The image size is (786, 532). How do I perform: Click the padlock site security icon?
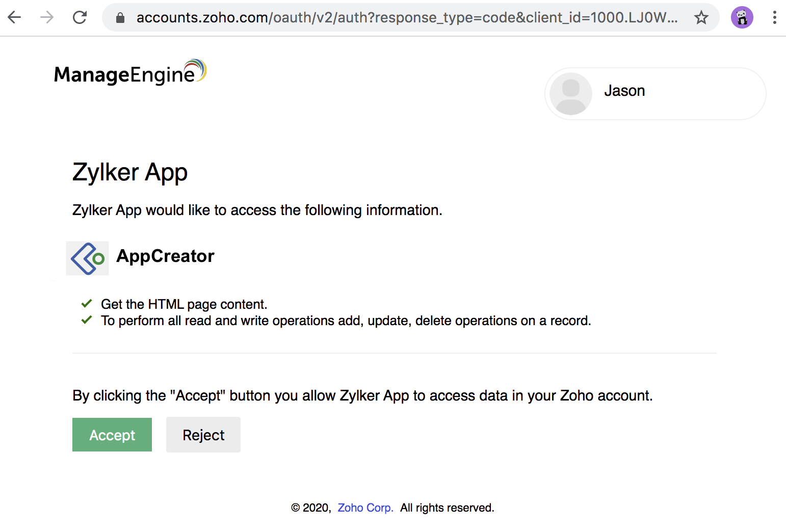(120, 18)
